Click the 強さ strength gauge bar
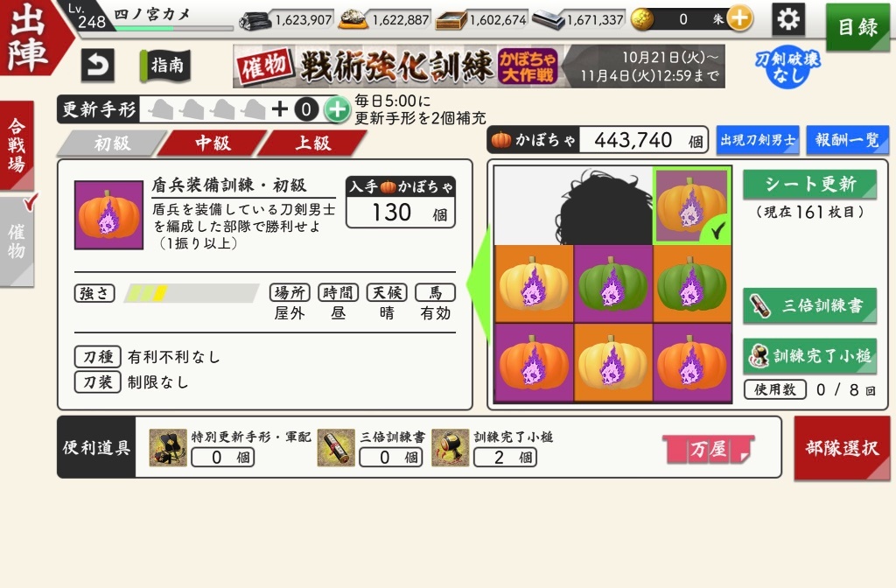This screenshot has height=588, width=896. pos(192,293)
